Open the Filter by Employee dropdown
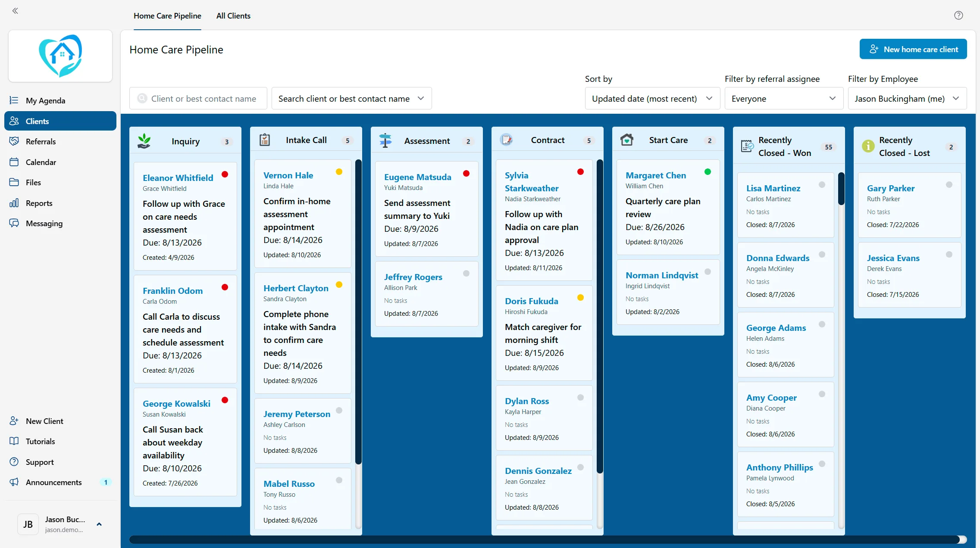The width and height of the screenshot is (980, 548). [x=907, y=99]
